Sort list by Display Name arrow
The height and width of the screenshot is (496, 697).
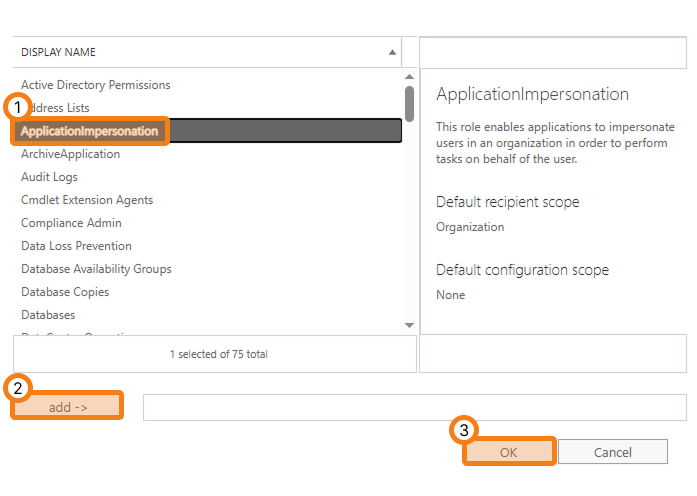[x=391, y=52]
